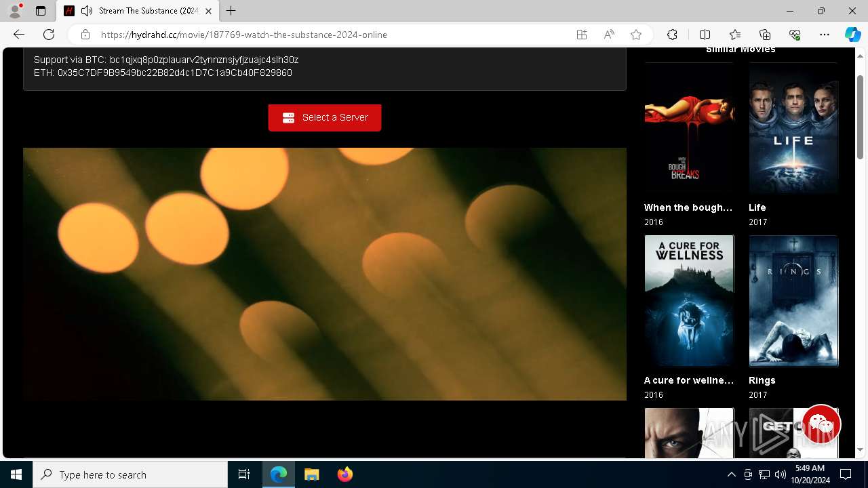Open Settings and more menu
The width and height of the screenshot is (868, 488).
[825, 35]
